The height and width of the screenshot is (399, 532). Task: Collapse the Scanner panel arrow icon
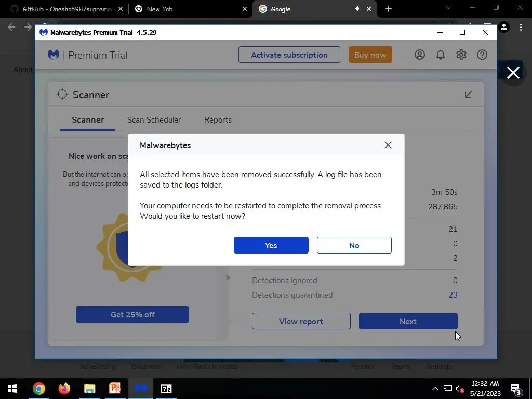[468, 95]
